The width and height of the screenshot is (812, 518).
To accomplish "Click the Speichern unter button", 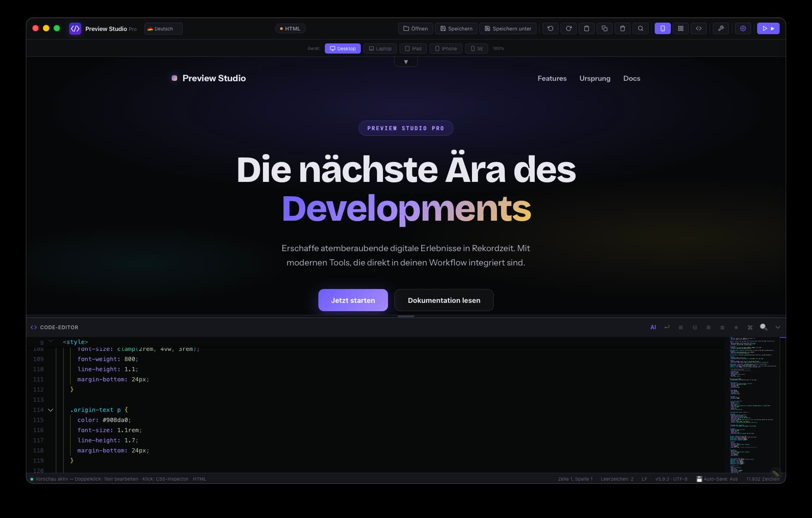I will point(507,29).
